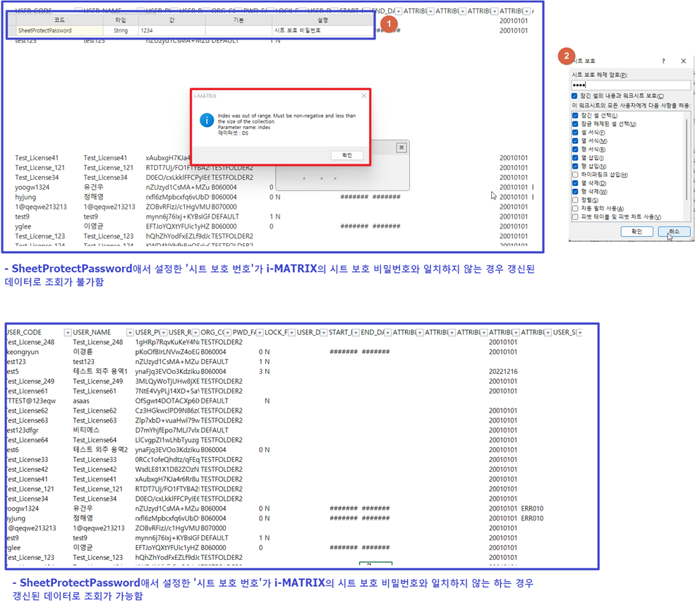Screen dimensions: 700x615
Task: Select the SheetProtectPassword code cell
Action: [x=59, y=30]
